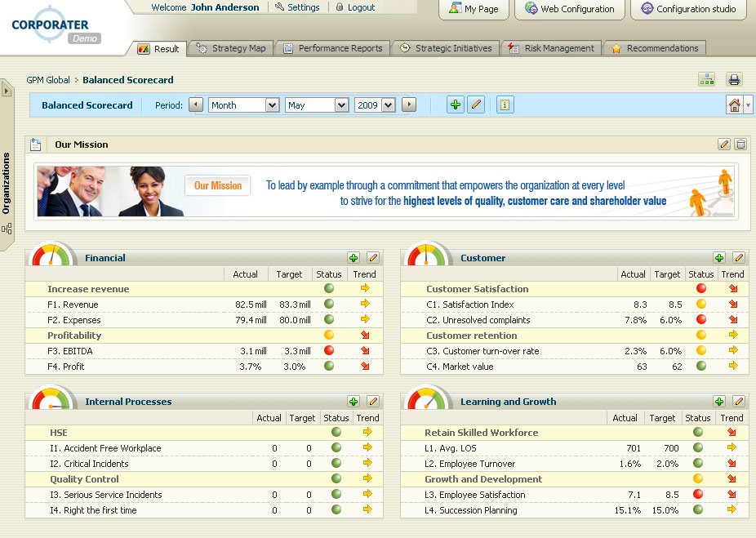Click the Logout link
Image resolution: width=756 pixels, height=538 pixels.
click(x=355, y=7)
